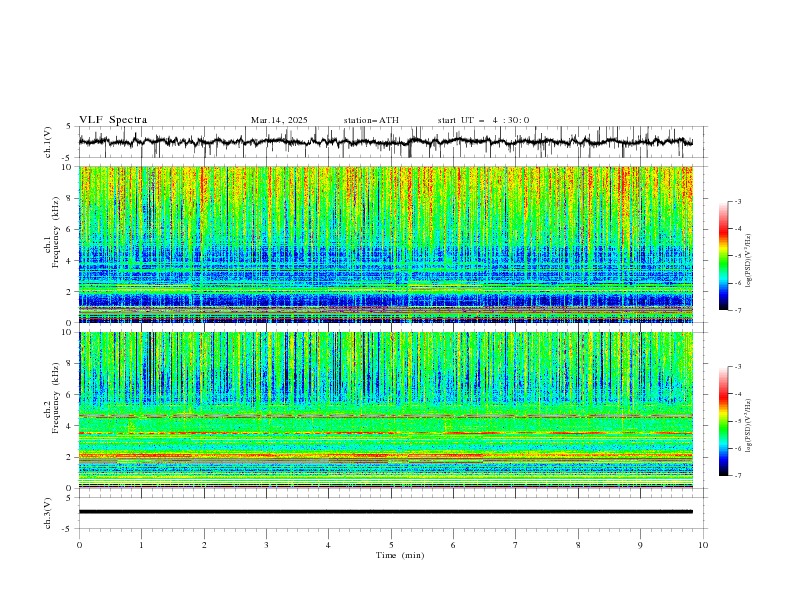
Task: Click the "4" minute tick on the time axis
Action: click(328, 545)
